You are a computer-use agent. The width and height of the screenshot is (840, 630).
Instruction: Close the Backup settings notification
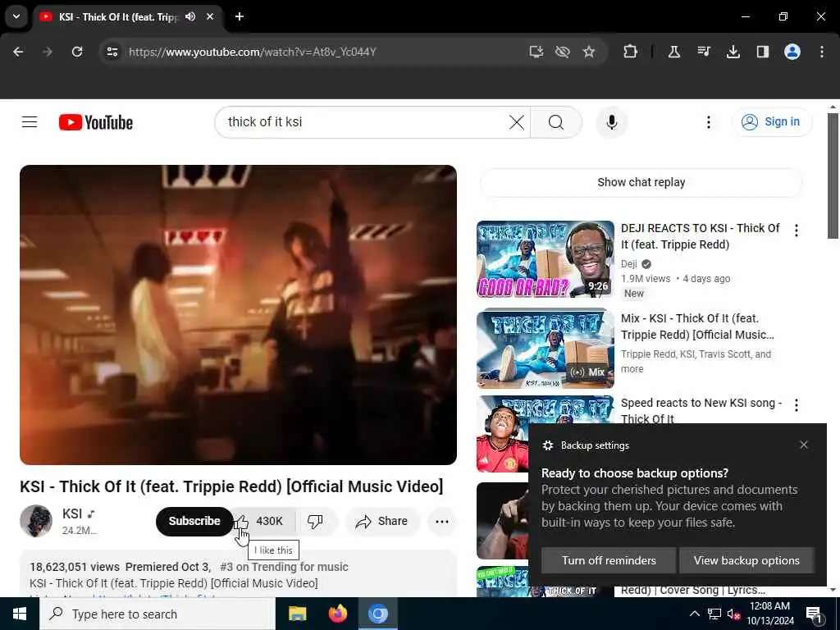(804, 445)
